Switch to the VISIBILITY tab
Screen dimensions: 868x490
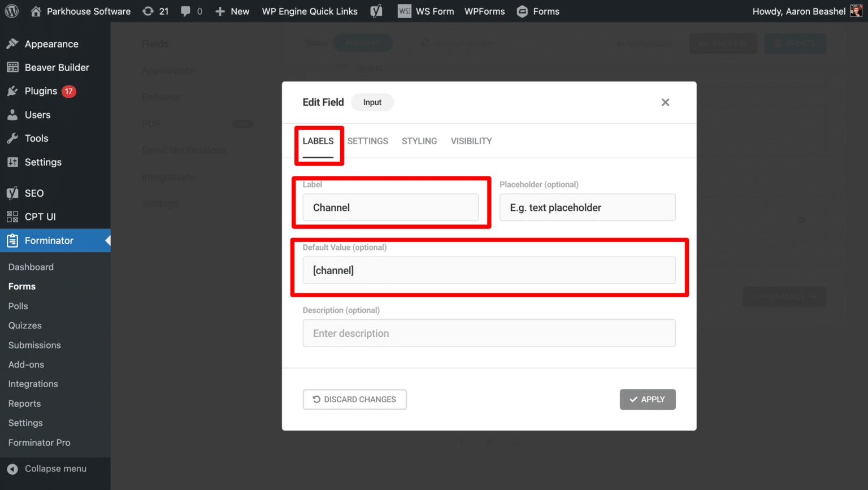(471, 141)
